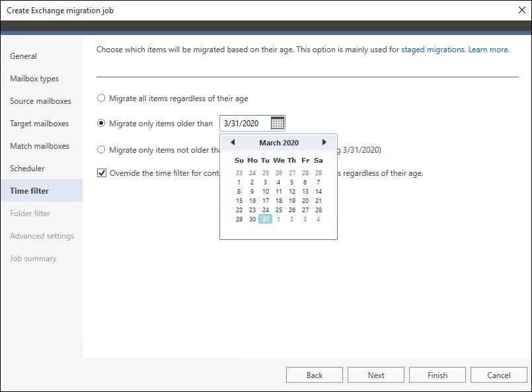Viewport: 532px width, 392px height.
Task: Select March 9 in the calendar
Action: coord(252,192)
